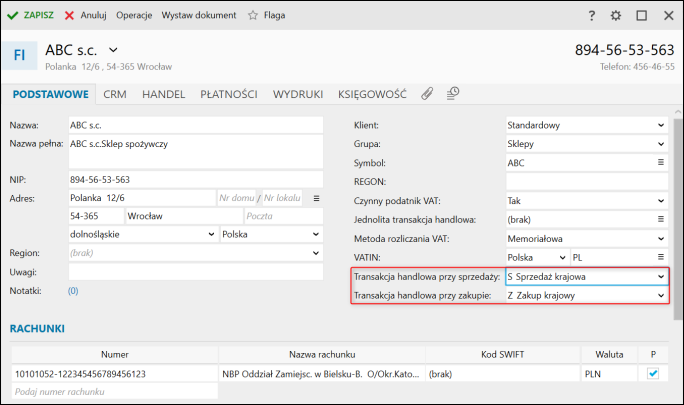Click the Uwagi input field

click(195, 272)
